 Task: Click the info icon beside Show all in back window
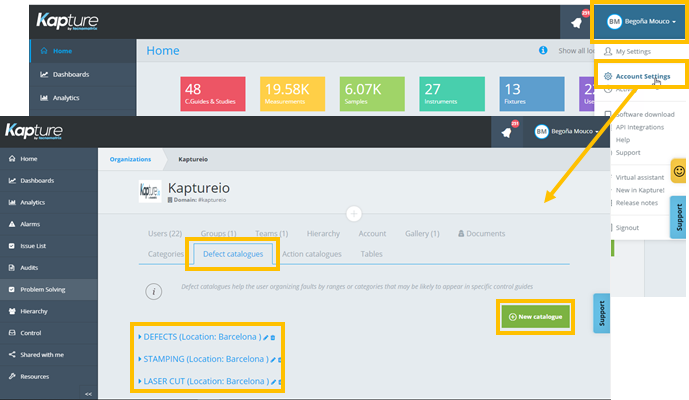(x=543, y=51)
